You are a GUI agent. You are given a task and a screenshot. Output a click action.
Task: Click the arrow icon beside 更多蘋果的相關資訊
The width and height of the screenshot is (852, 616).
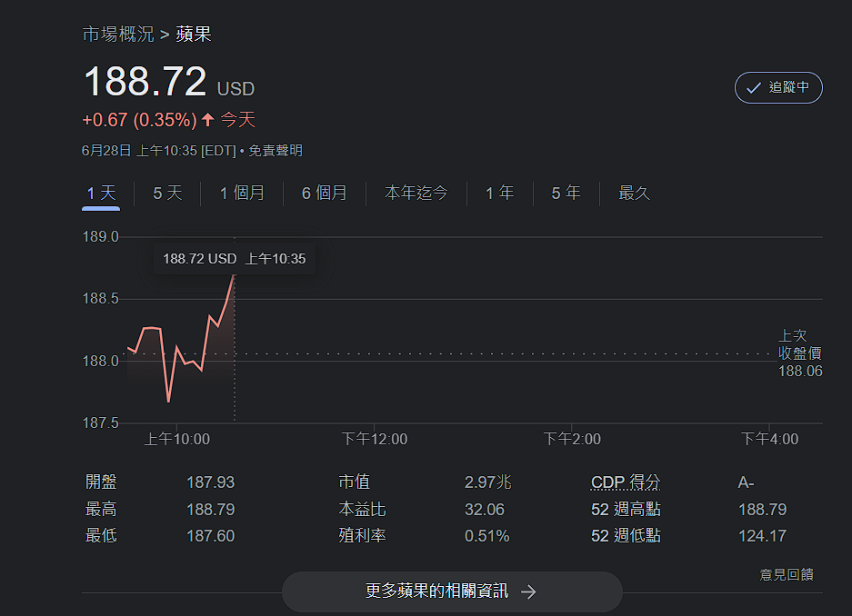click(x=528, y=591)
